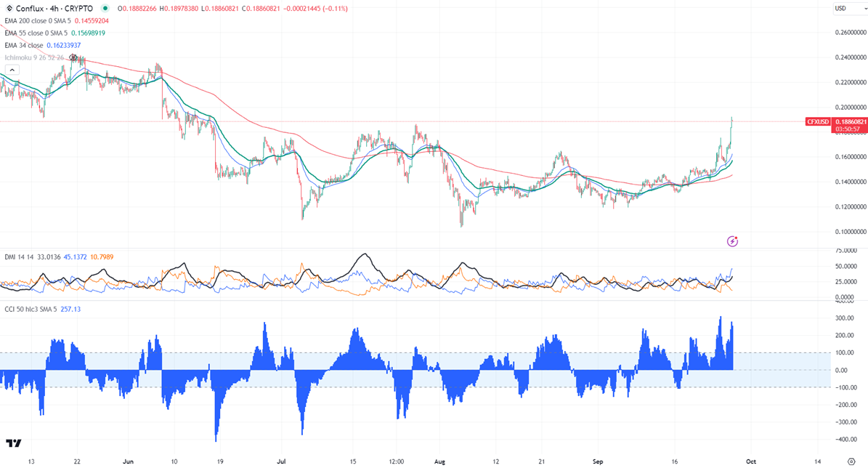Screen dimensions: 868x468
Task: Click the 0.16000000 price axis label
Action: click(x=851, y=157)
